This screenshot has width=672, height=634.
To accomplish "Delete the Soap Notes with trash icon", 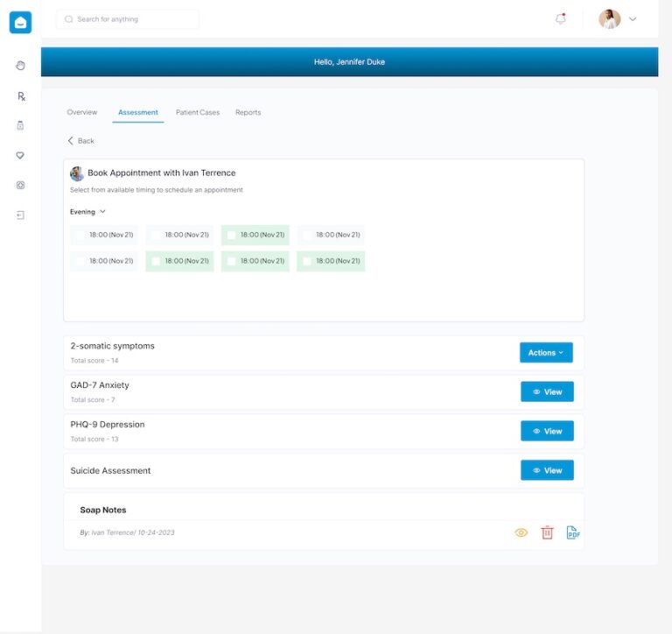I will click(x=547, y=532).
